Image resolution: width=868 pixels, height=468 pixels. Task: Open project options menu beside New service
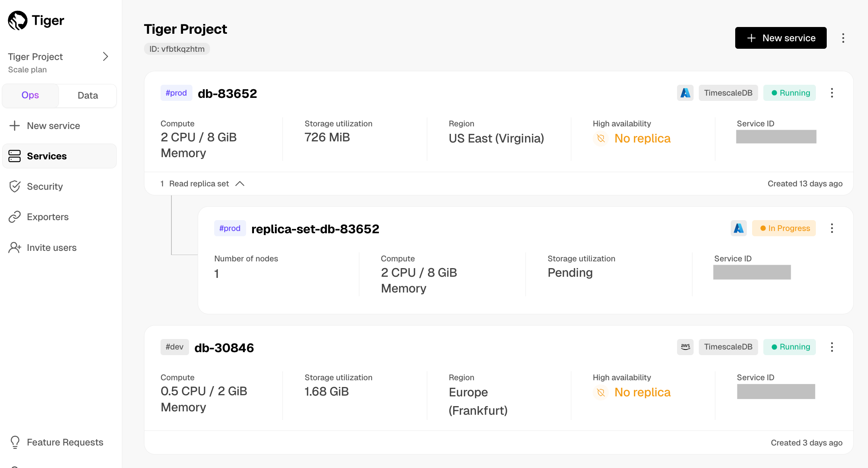[x=843, y=38]
